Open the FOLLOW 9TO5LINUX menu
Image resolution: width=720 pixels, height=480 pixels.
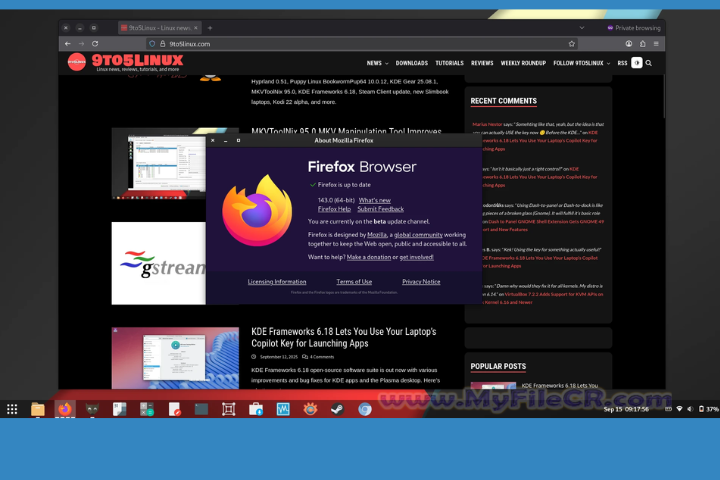(578, 63)
